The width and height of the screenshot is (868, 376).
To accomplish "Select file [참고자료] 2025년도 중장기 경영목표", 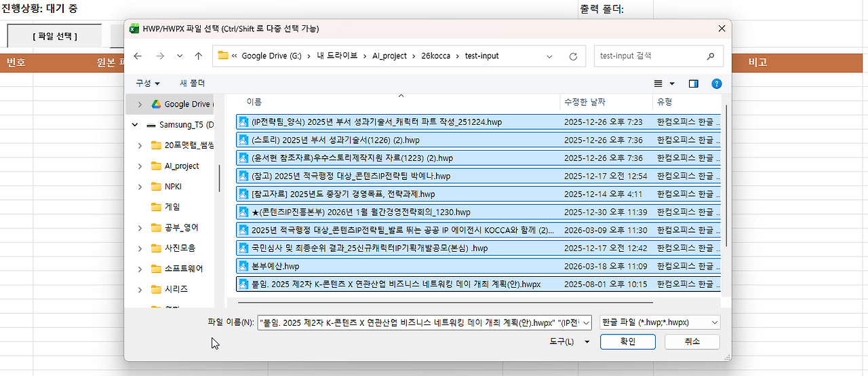I will (479, 194).
